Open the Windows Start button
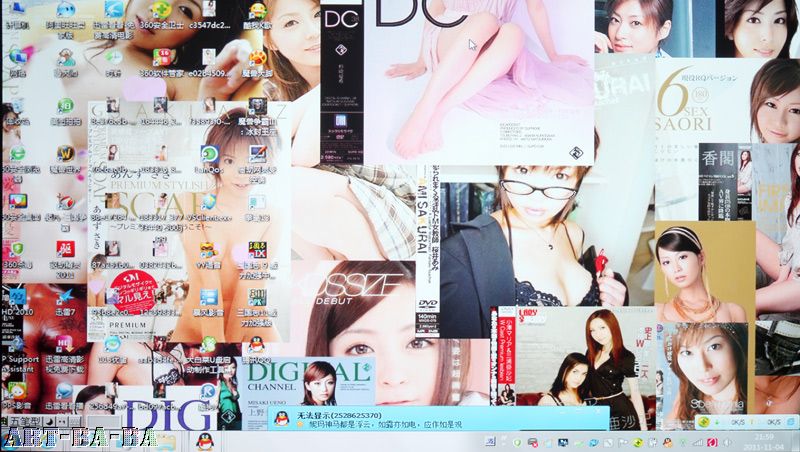Screen dimensions: 800x452 click(10, 442)
